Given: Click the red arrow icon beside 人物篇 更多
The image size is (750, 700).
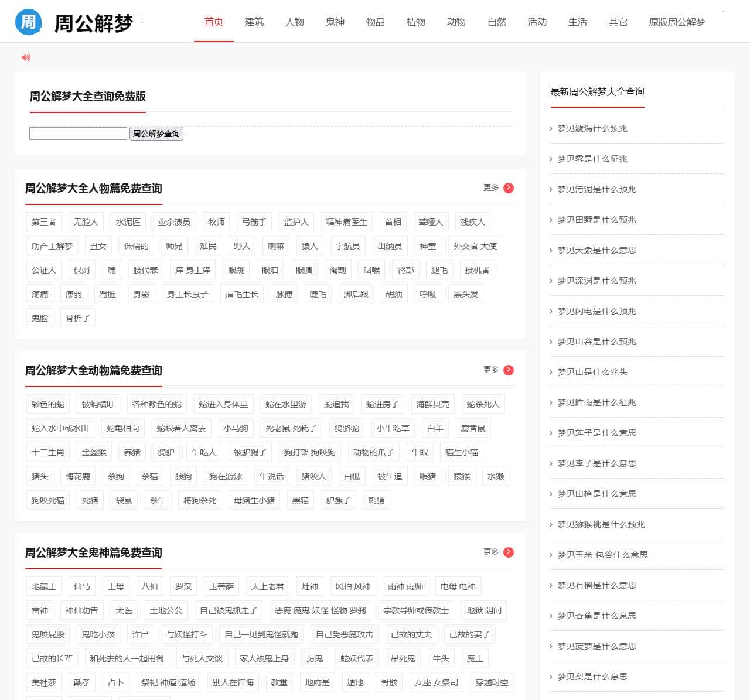Looking at the screenshot, I should pyautogui.click(x=509, y=188).
